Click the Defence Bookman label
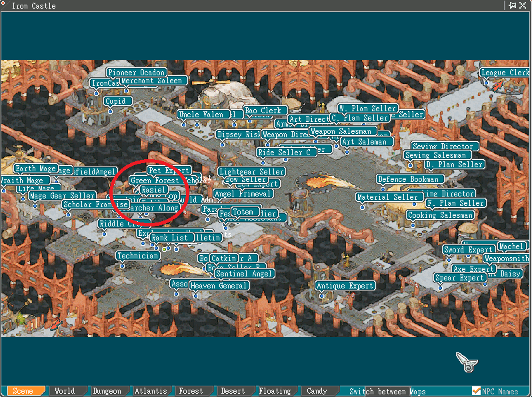 (x=409, y=179)
